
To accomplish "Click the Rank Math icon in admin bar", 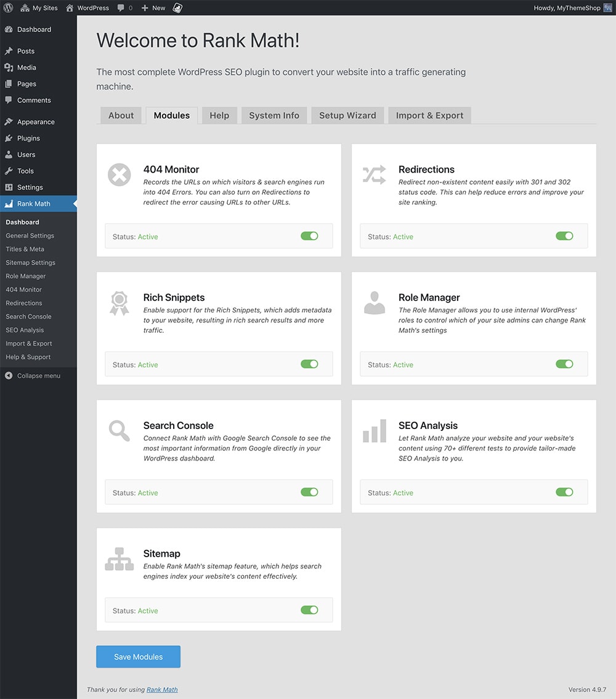I will click(177, 7).
